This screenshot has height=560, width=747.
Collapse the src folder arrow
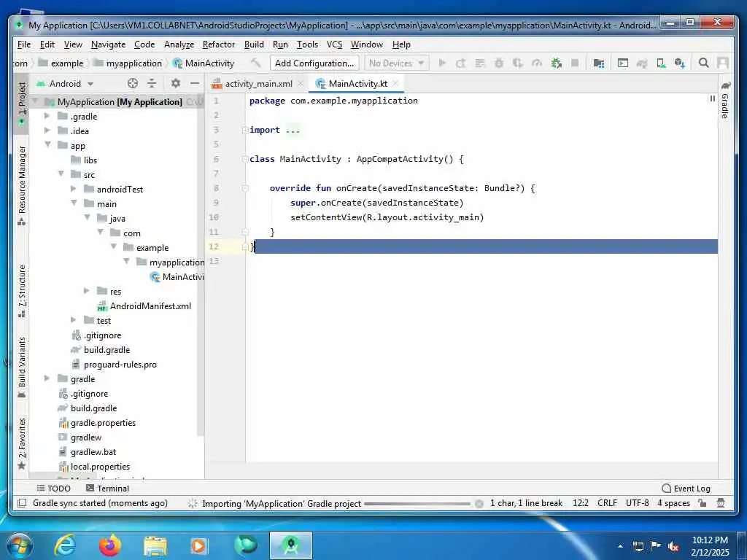pos(61,174)
